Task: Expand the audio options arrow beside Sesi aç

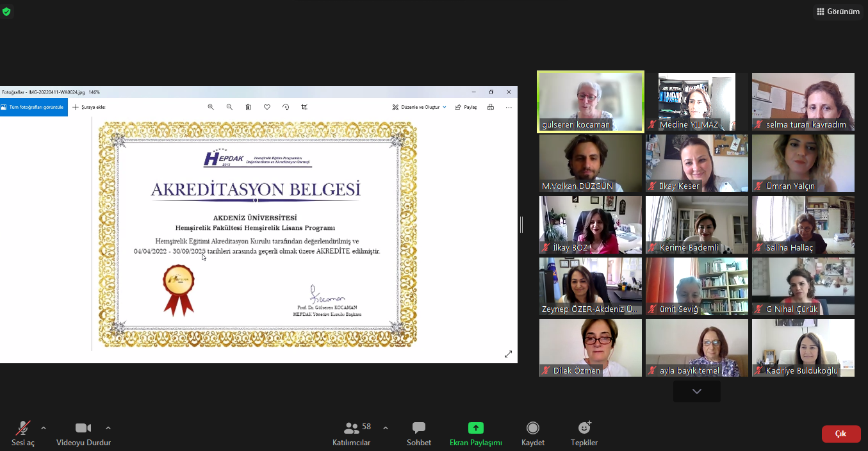Action: click(44, 428)
